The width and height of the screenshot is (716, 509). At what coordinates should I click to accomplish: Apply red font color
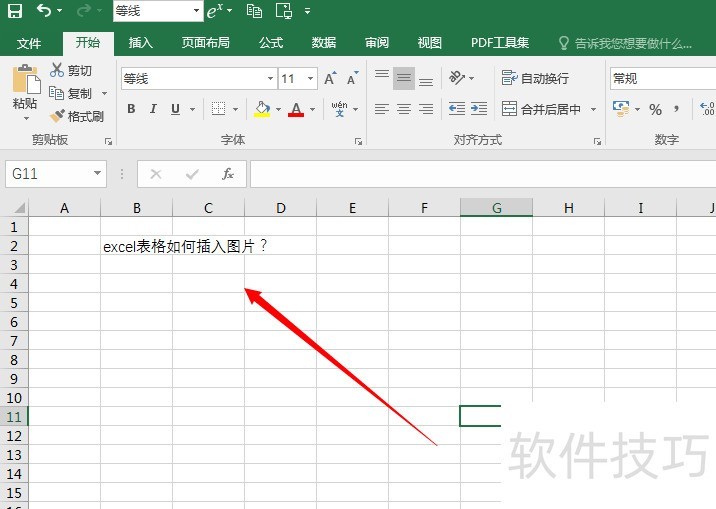click(x=296, y=109)
